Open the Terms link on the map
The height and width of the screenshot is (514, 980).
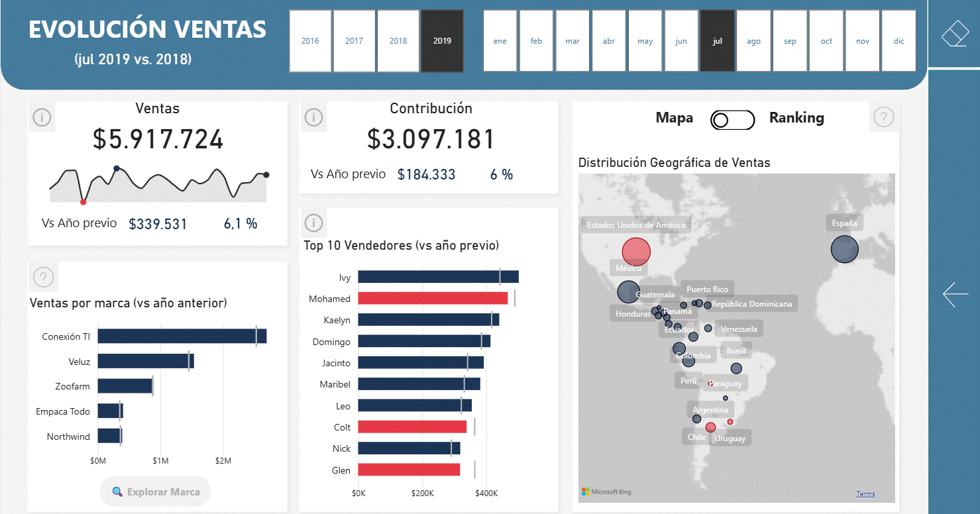coord(865,493)
